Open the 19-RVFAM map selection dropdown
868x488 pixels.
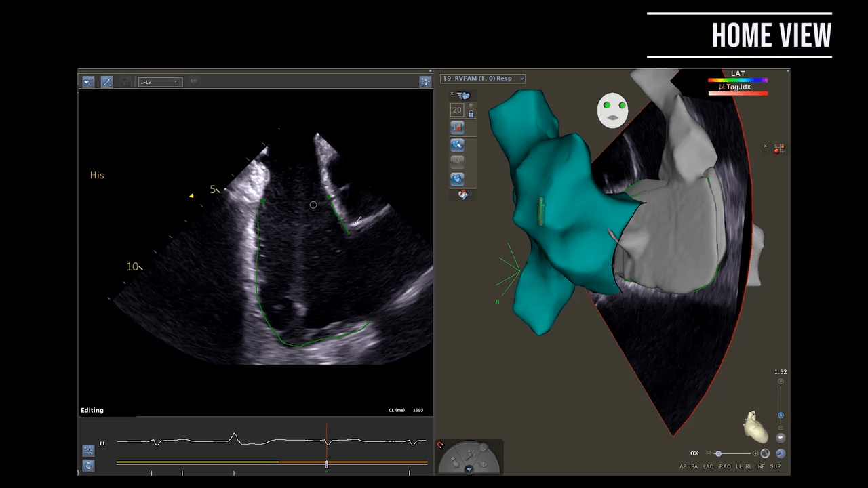pyautogui.click(x=483, y=79)
